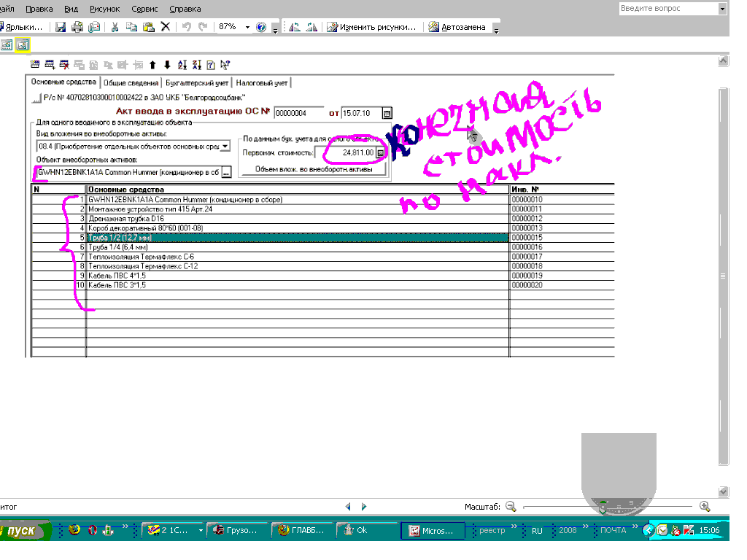Image resolution: width=747 pixels, height=560 pixels.
Task: Expand the 1C taskbar group dropdown arrow
Action: tap(201, 531)
